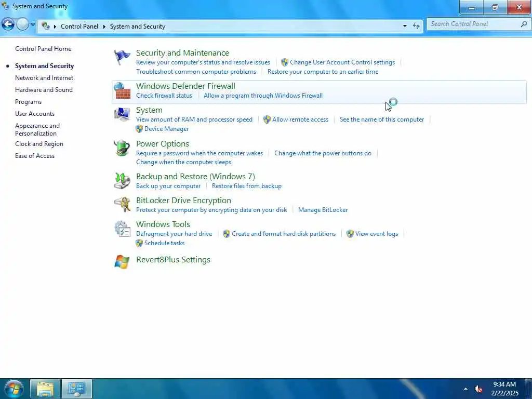Click the shield icon beside Allow remote access
The height and width of the screenshot is (399, 532).
click(267, 119)
